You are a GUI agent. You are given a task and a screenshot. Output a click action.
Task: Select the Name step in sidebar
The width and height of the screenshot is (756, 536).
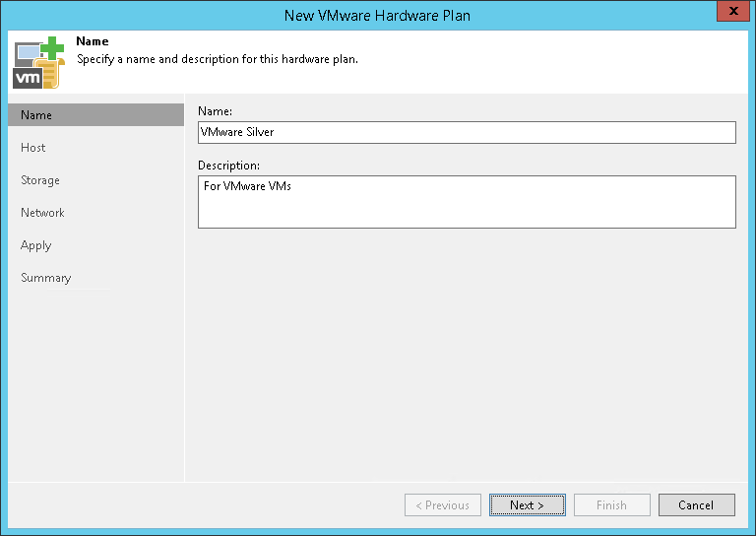pos(95,115)
